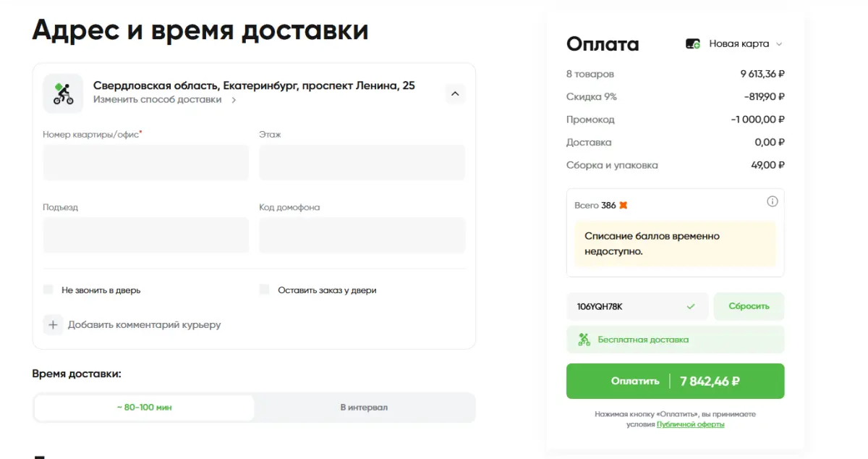Click 'Добавить комментарий курьеру'
This screenshot has width=868, height=459.
145,325
